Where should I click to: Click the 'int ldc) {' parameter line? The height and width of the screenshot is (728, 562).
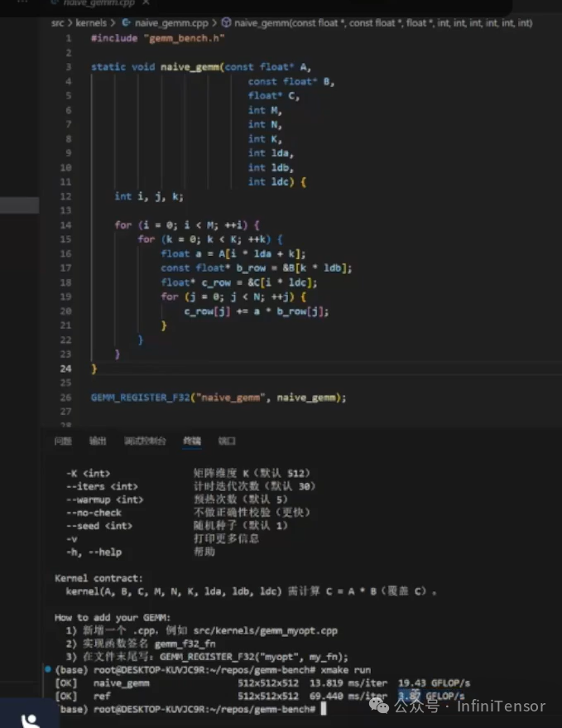pos(277,182)
